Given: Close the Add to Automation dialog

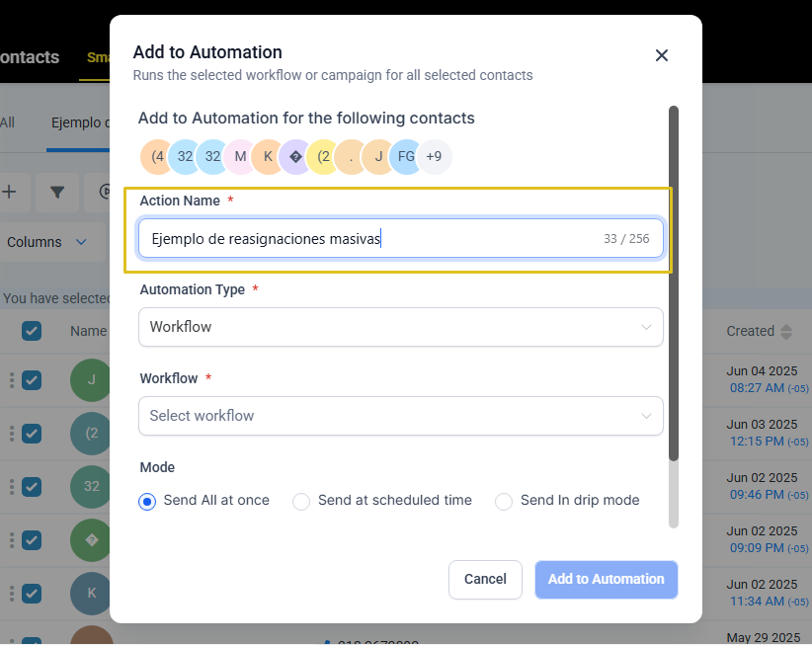Looking at the screenshot, I should [x=661, y=55].
